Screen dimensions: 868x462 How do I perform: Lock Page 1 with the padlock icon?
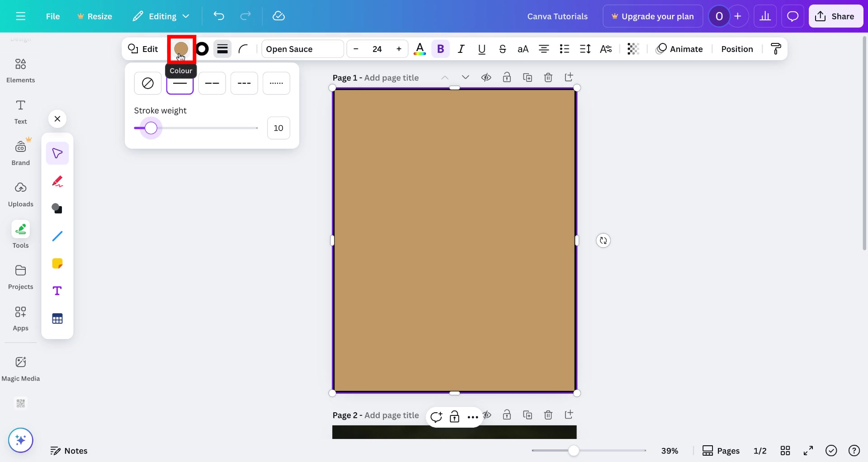coord(507,77)
